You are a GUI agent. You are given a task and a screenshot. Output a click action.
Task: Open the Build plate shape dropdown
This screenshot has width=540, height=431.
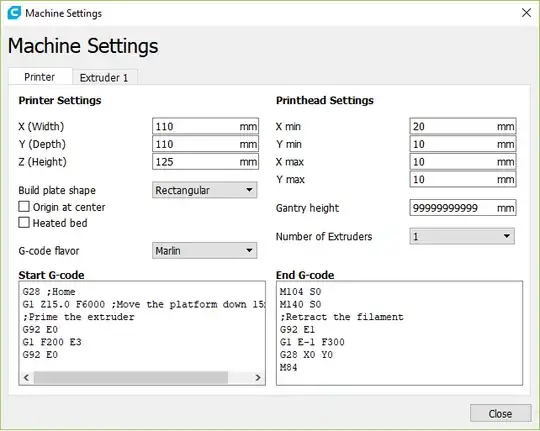click(205, 190)
